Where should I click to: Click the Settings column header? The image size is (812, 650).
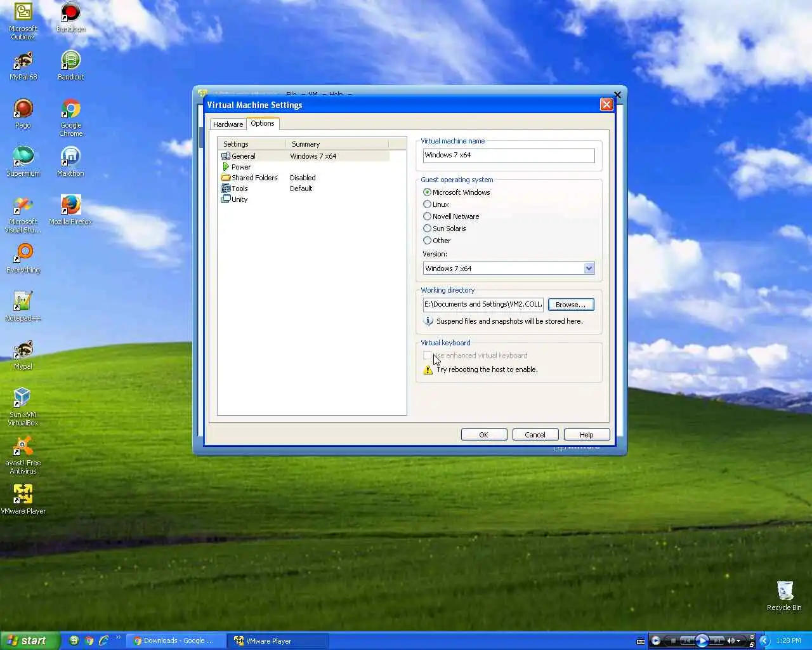coord(252,144)
